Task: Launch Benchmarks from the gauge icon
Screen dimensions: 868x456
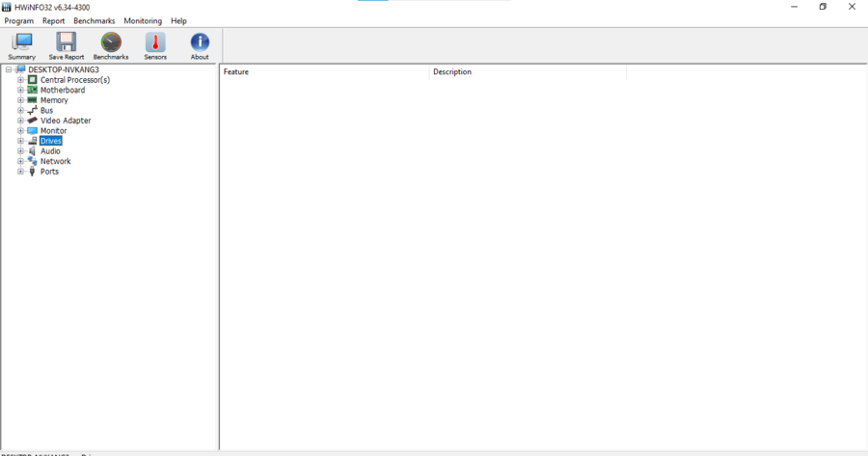Action: click(x=111, y=42)
